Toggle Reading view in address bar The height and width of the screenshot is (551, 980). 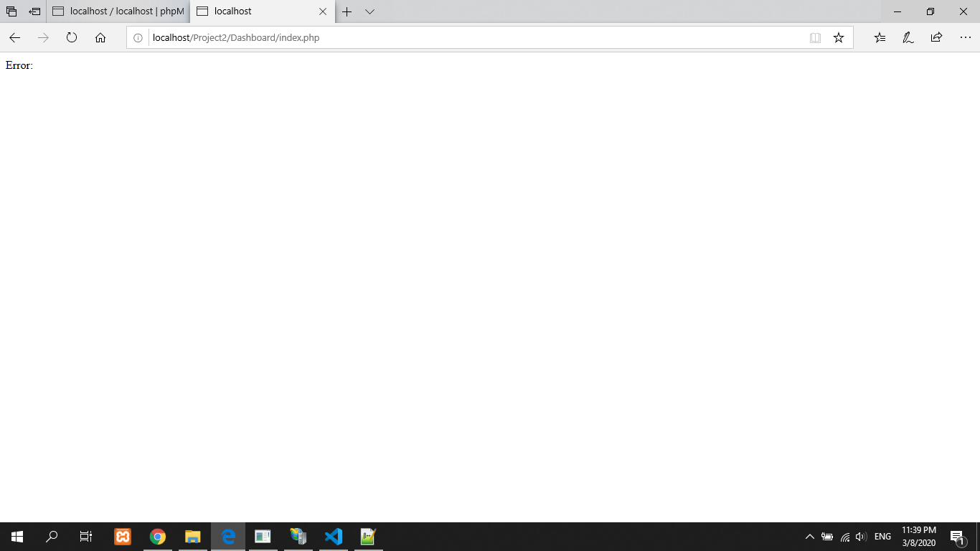point(815,38)
